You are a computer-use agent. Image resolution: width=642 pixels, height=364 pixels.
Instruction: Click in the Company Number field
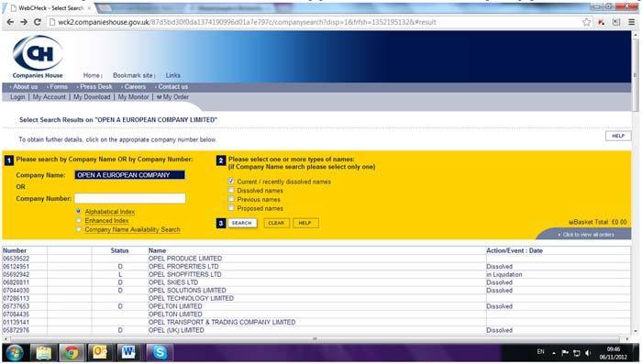pos(130,199)
